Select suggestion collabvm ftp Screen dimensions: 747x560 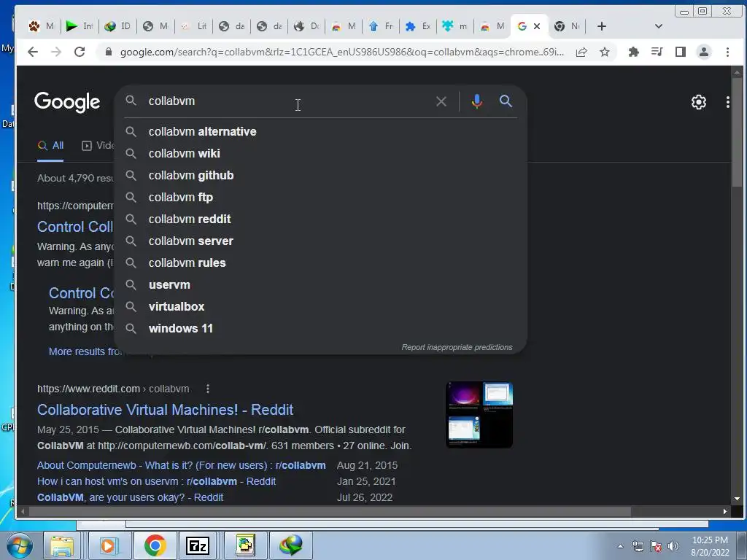[320, 197]
